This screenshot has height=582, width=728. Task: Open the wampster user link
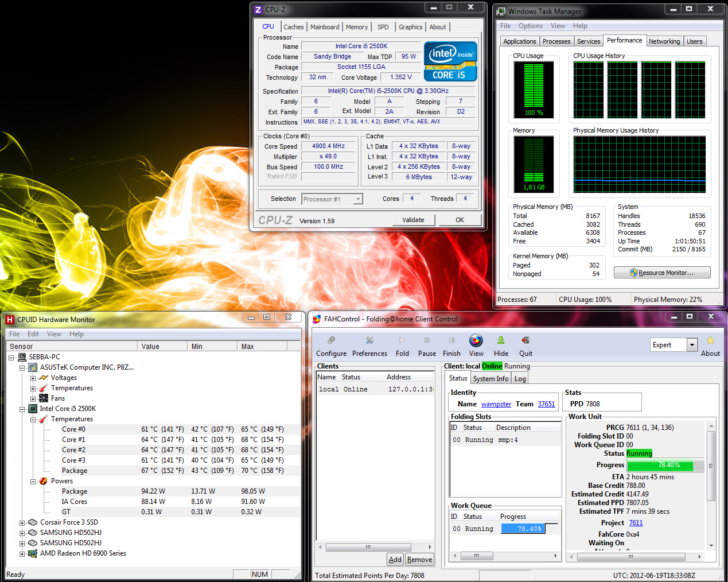pyautogui.click(x=496, y=404)
